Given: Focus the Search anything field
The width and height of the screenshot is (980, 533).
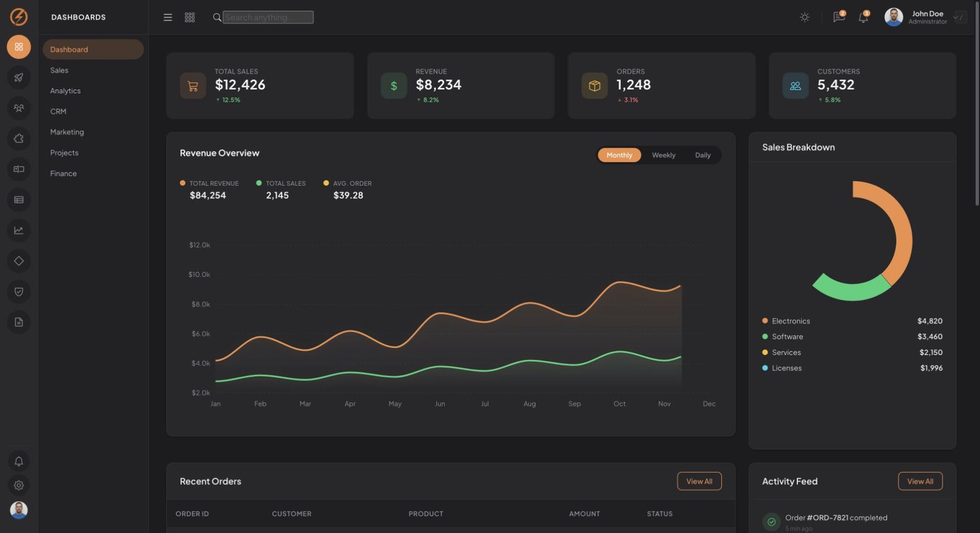Looking at the screenshot, I should tap(268, 17).
